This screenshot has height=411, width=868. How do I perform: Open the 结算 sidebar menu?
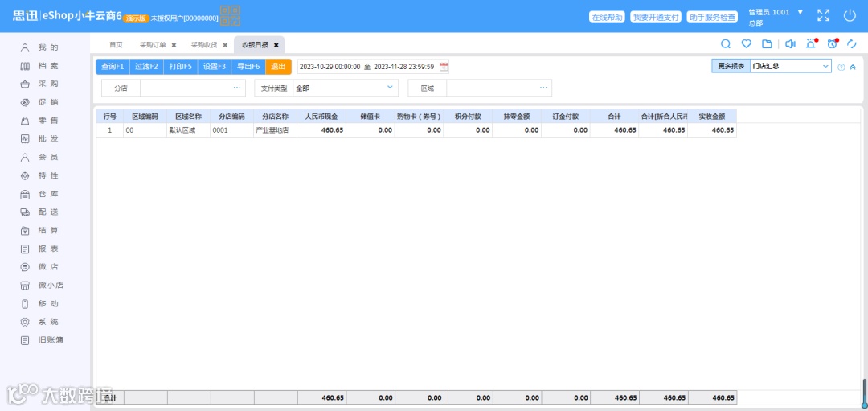coord(39,230)
